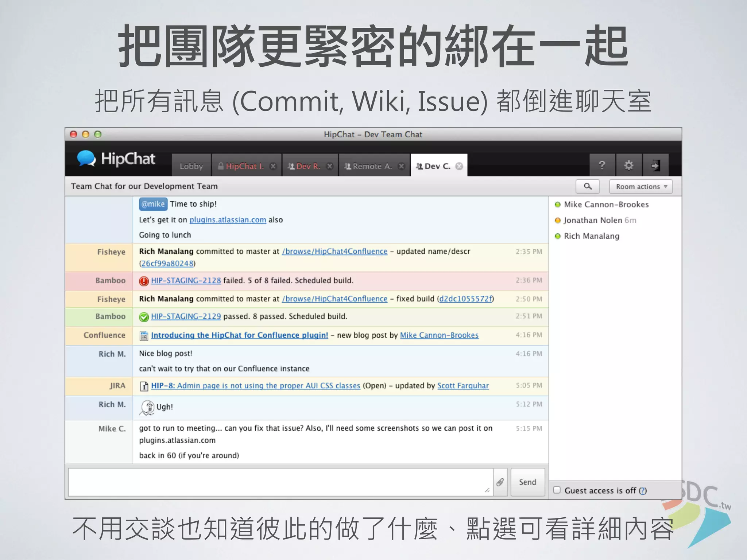Focus the chat message input box

tap(280, 482)
